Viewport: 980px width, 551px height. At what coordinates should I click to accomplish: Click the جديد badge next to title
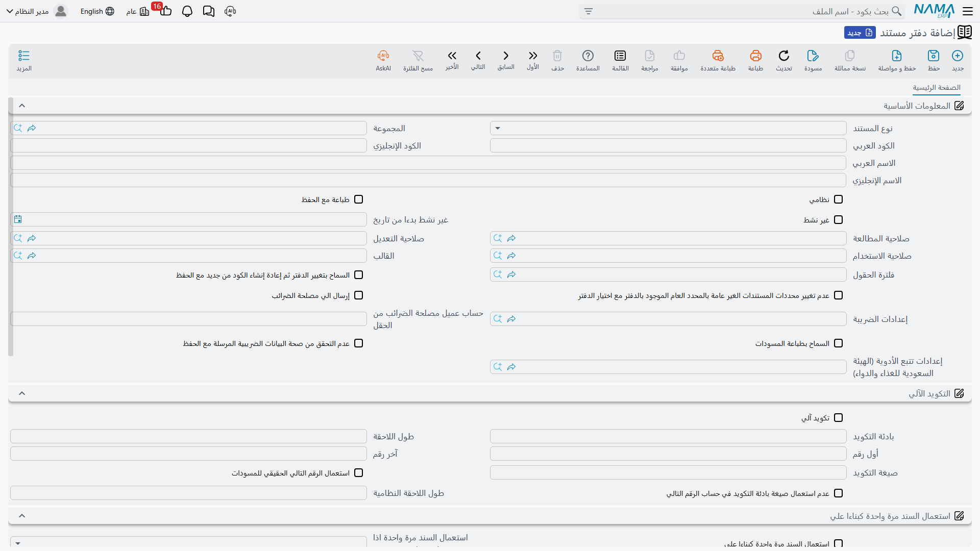click(860, 33)
